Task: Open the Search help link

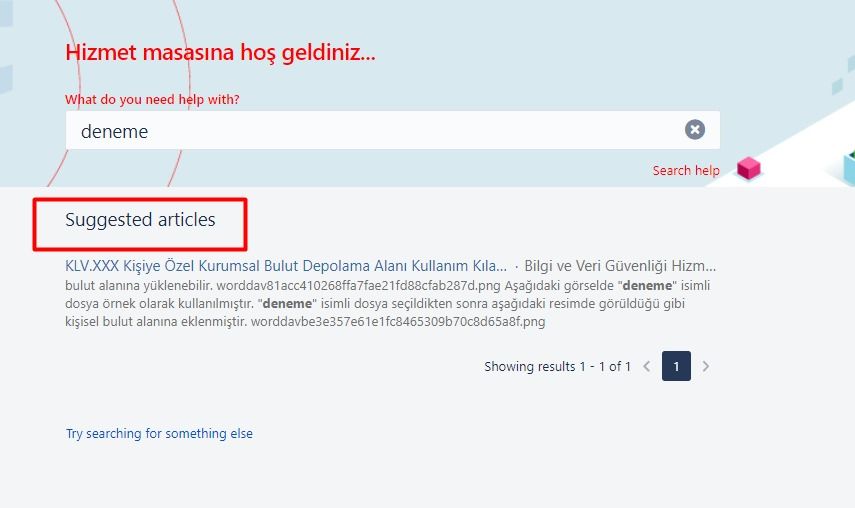Action: click(x=686, y=171)
